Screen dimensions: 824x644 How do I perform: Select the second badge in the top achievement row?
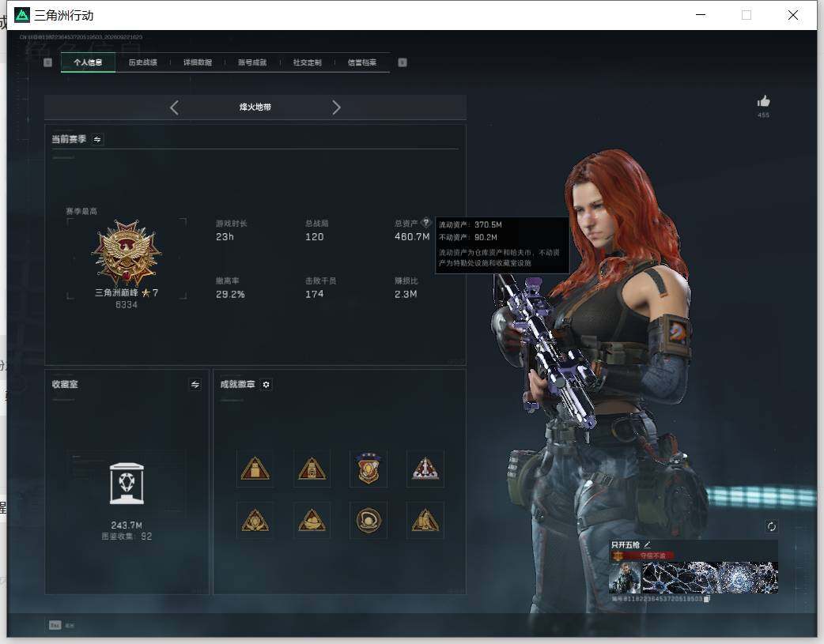tap(312, 469)
